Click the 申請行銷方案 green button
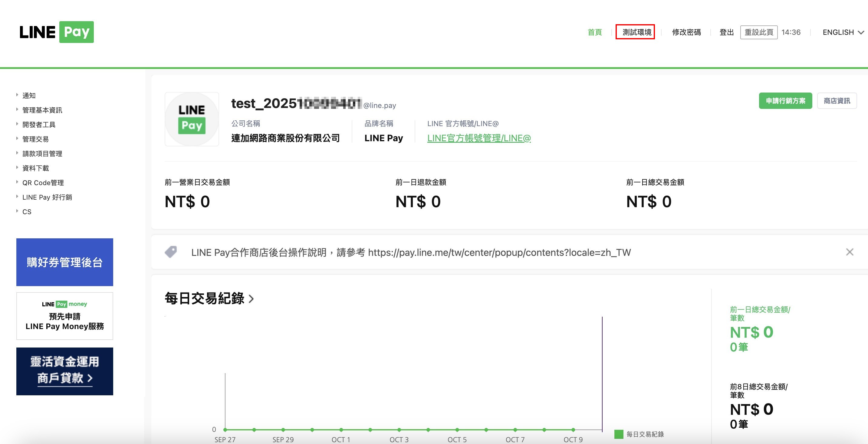Viewport: 868px width, 444px height. tap(785, 101)
